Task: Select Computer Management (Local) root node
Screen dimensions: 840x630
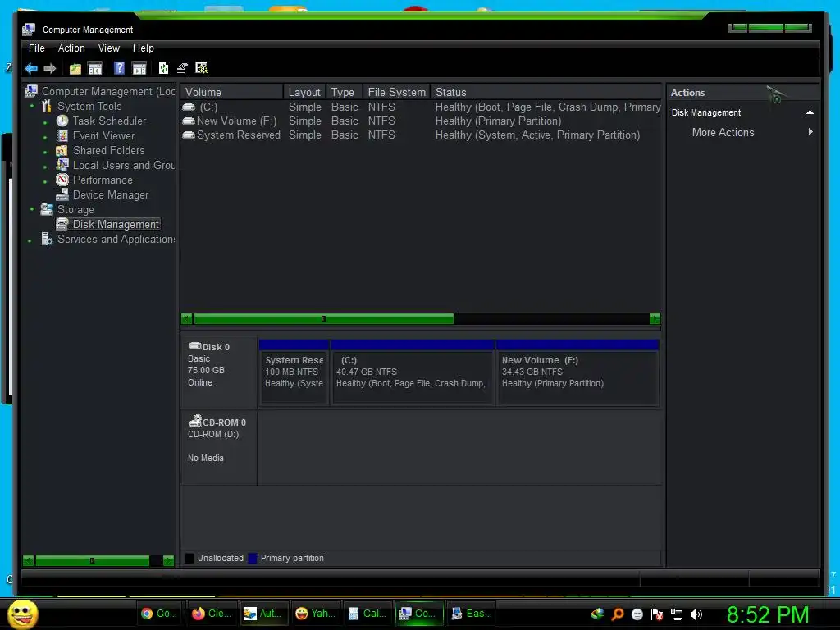Action: pyautogui.click(x=108, y=92)
